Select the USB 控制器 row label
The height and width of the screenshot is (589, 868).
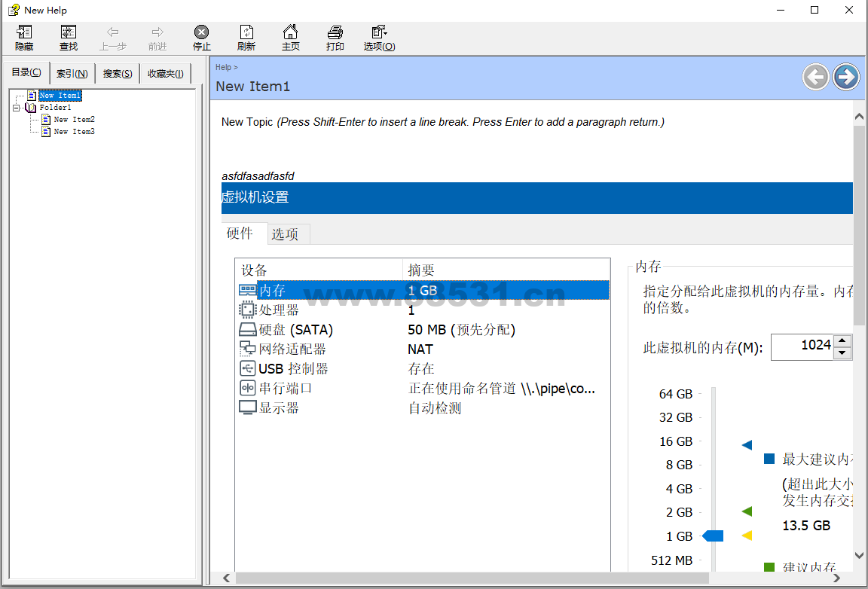pos(293,368)
